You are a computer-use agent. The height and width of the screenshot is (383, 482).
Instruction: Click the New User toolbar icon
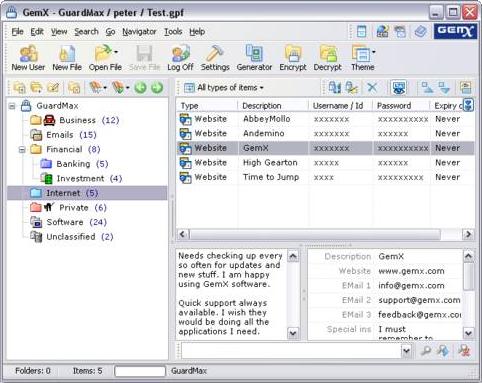coord(28,58)
